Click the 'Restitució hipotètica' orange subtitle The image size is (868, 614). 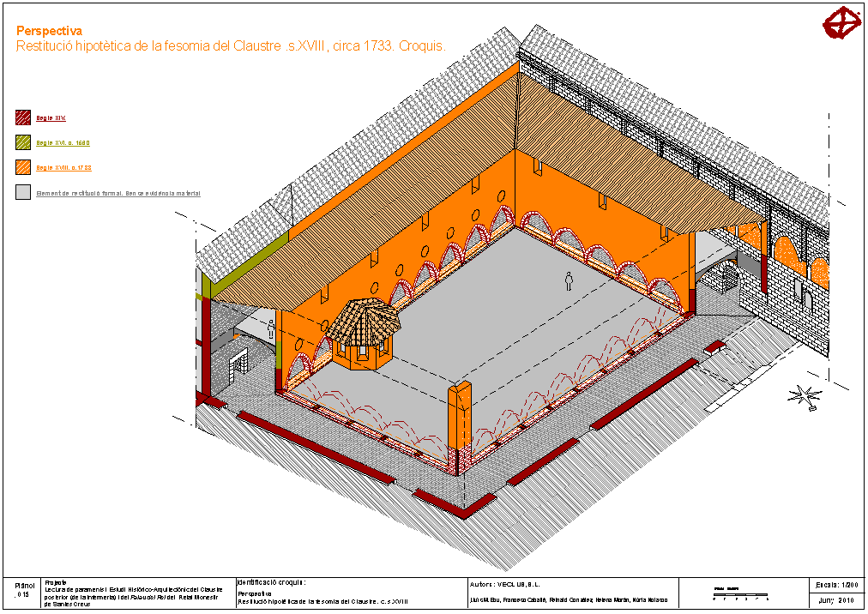tap(232, 47)
